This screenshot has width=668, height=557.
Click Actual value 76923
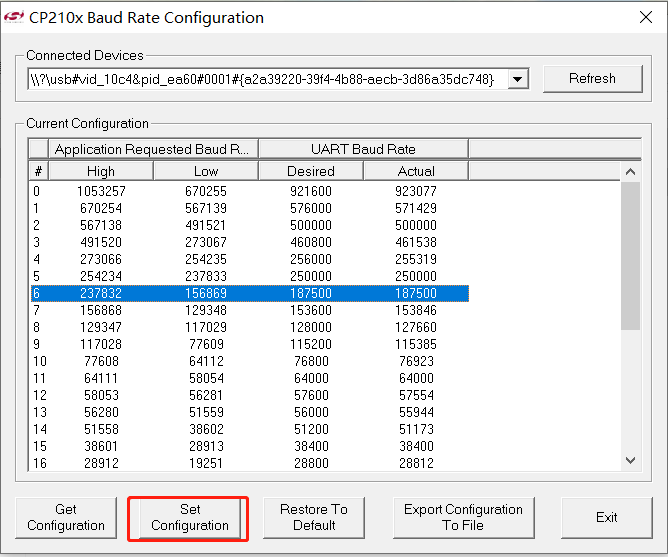click(416, 361)
